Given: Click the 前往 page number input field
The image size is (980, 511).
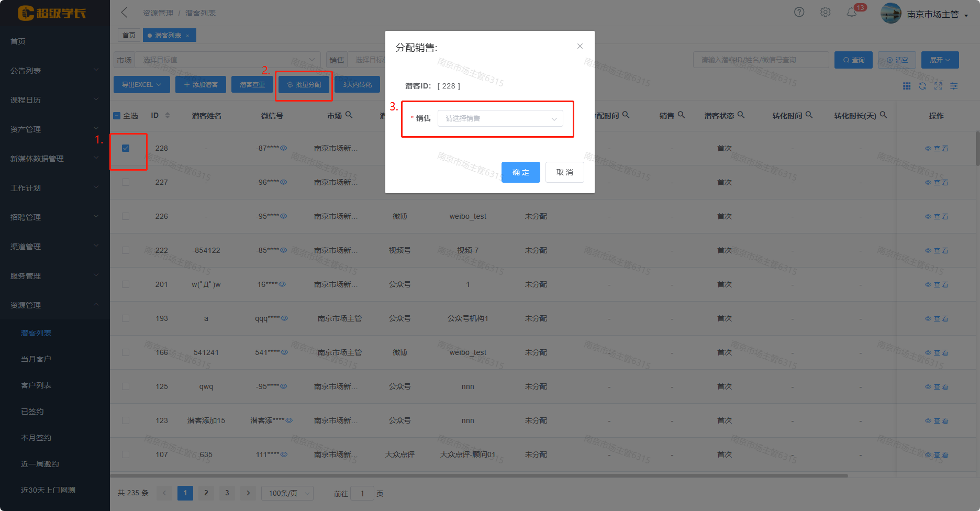Looking at the screenshot, I should (x=362, y=493).
